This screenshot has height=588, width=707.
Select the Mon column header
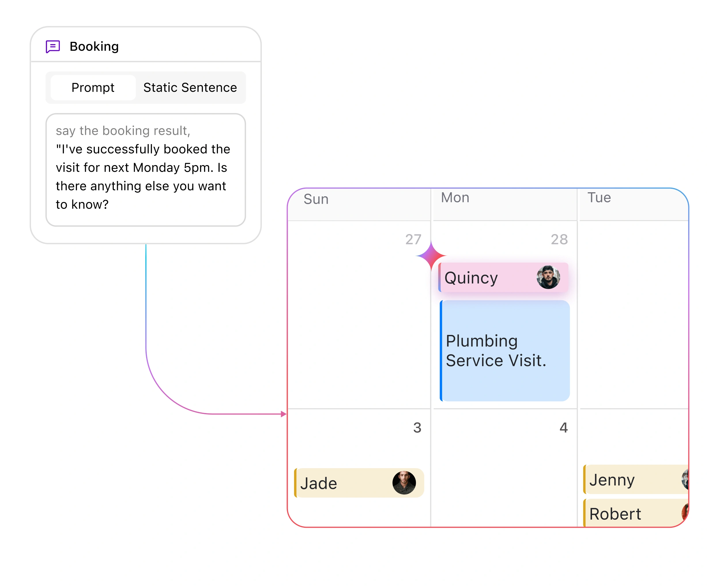point(455,198)
